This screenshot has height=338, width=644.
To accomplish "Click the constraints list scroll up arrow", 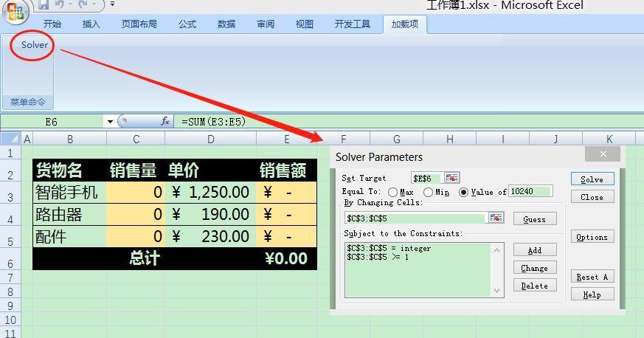I will 497,250.
